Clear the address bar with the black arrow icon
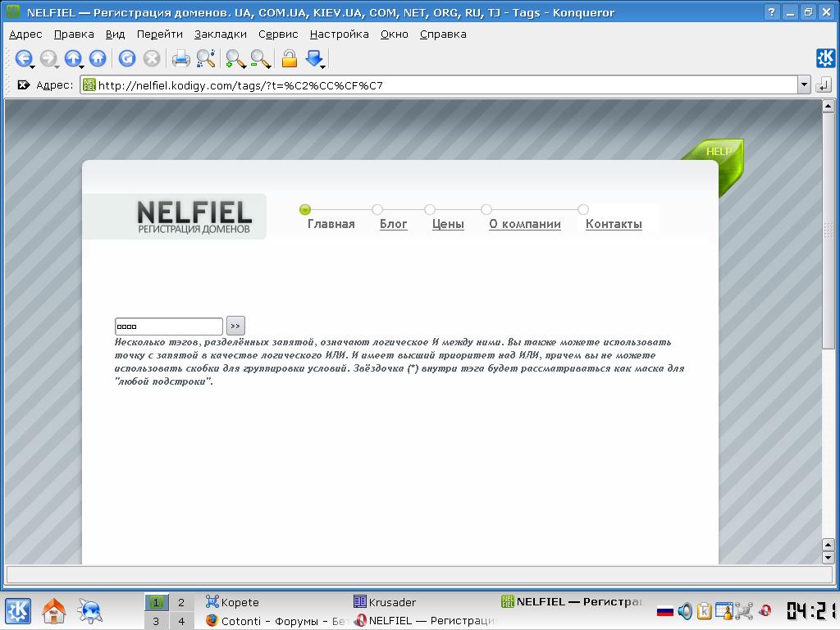The width and height of the screenshot is (840, 630). point(23,84)
